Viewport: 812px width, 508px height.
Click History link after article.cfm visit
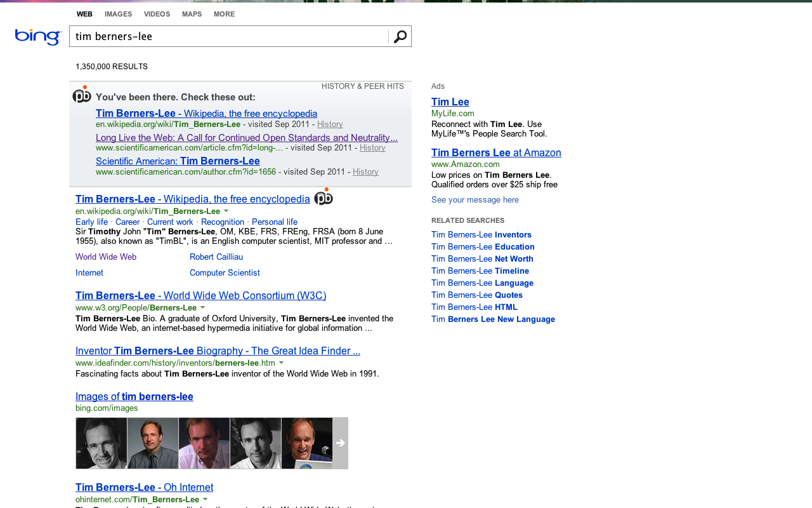point(372,148)
